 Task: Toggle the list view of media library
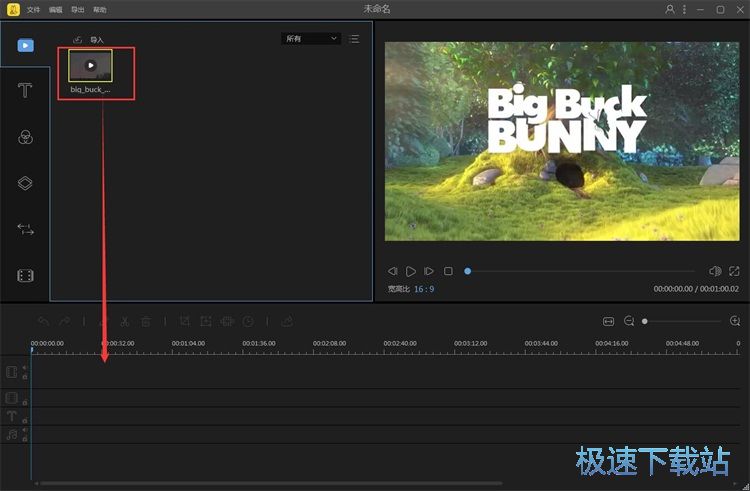[356, 39]
